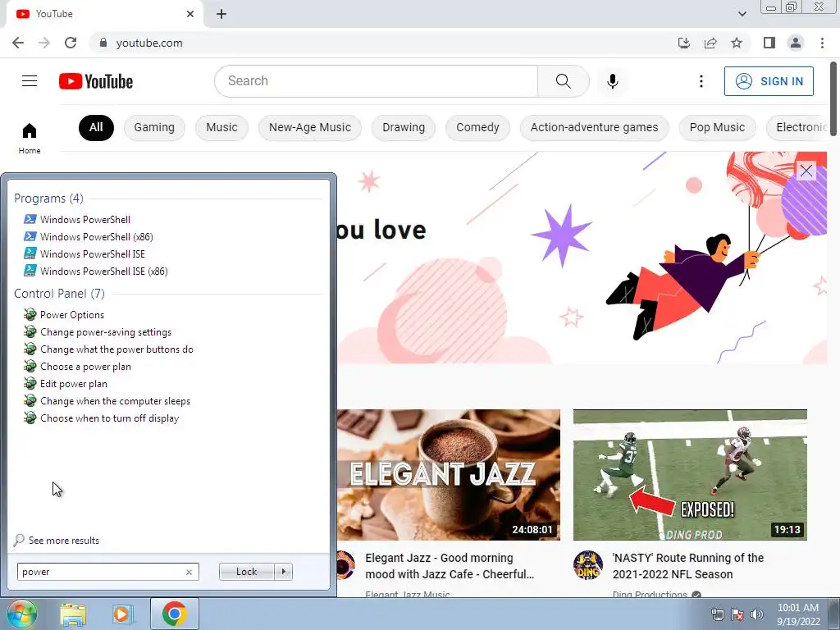Click into the YouTube Search field
The image size is (840, 630).
pos(376,81)
